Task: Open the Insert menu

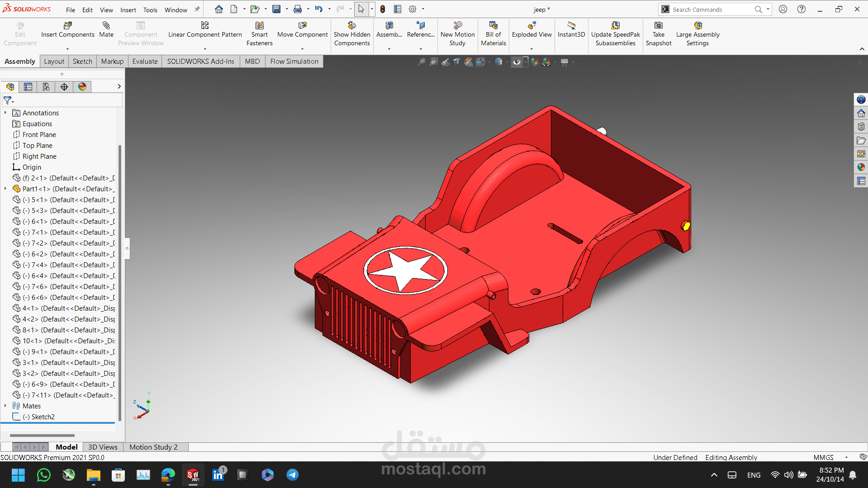Action: [x=128, y=9]
